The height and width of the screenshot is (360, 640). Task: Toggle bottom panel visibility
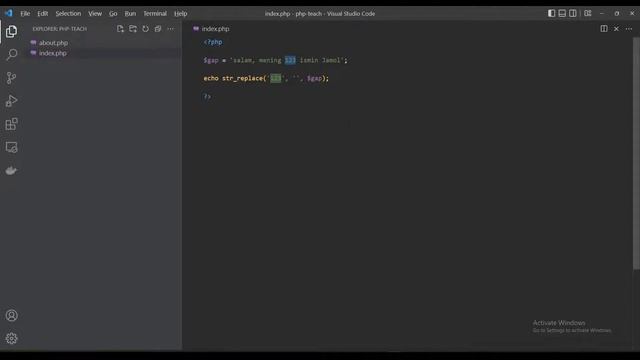[x=562, y=13]
